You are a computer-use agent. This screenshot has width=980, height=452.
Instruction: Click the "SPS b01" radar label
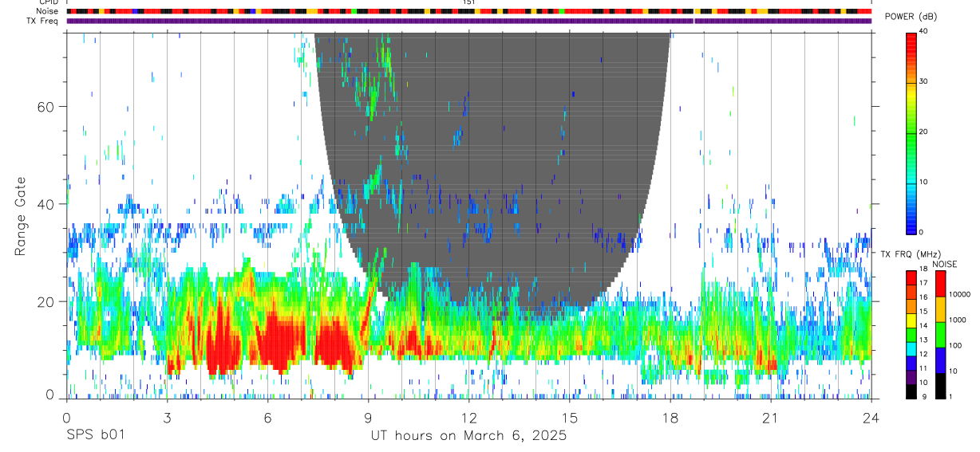tap(95, 435)
